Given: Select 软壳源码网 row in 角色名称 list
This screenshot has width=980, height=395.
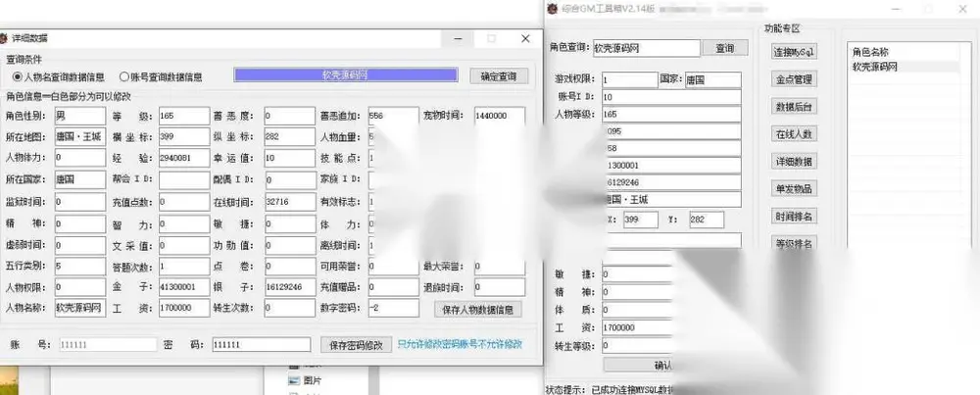Looking at the screenshot, I should (904, 67).
